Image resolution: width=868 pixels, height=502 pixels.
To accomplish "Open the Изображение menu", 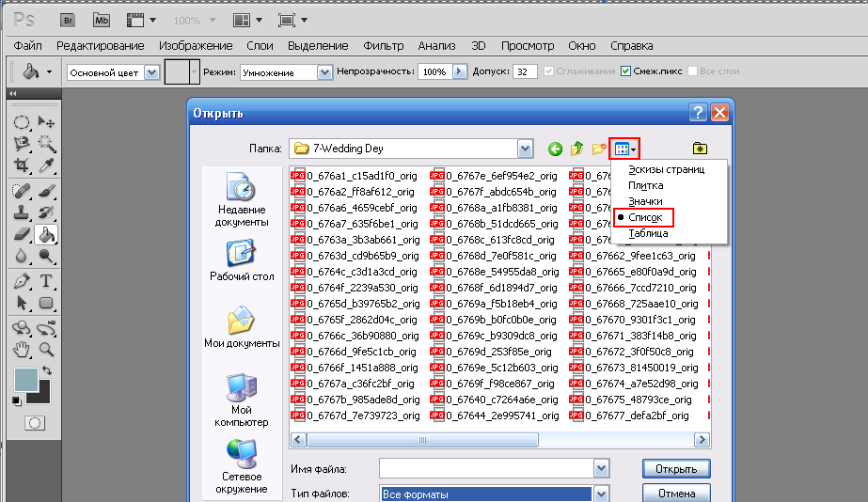I will click(x=196, y=45).
